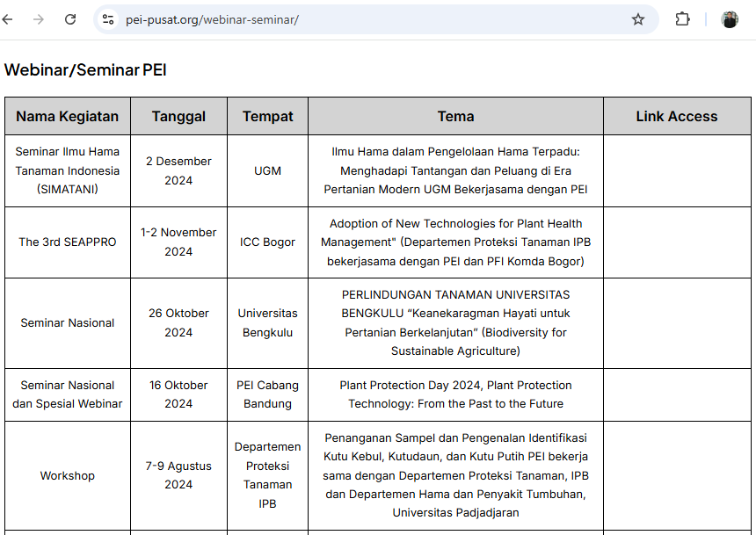Select the Seminar Ilmu Hama Tanaman Indonesia cell
Viewport: 756px width, 535px height.
[x=68, y=170]
